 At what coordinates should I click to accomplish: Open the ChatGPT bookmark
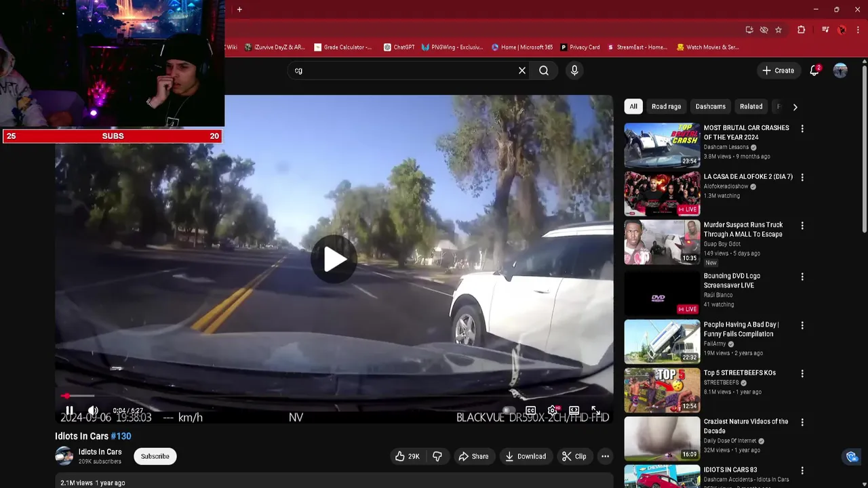pyautogui.click(x=399, y=47)
